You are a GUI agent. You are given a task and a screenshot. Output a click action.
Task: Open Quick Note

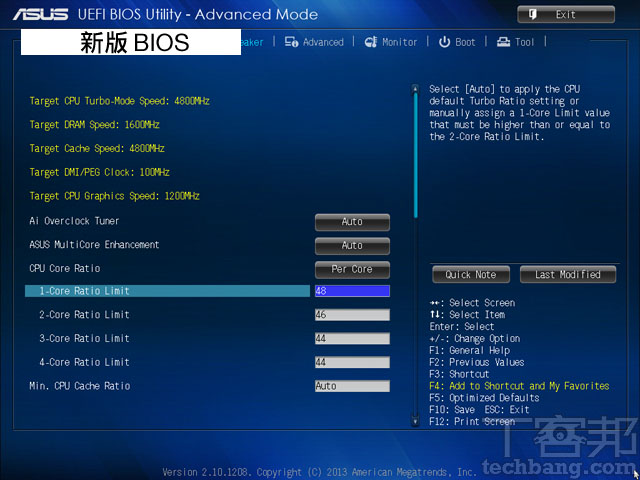tap(471, 274)
